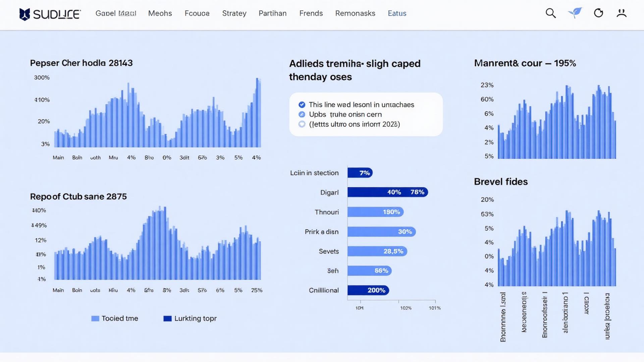Viewport: 644px width, 362px height.
Task: Expand the 'Sevets' 28,5% bar row
Action: click(x=377, y=251)
